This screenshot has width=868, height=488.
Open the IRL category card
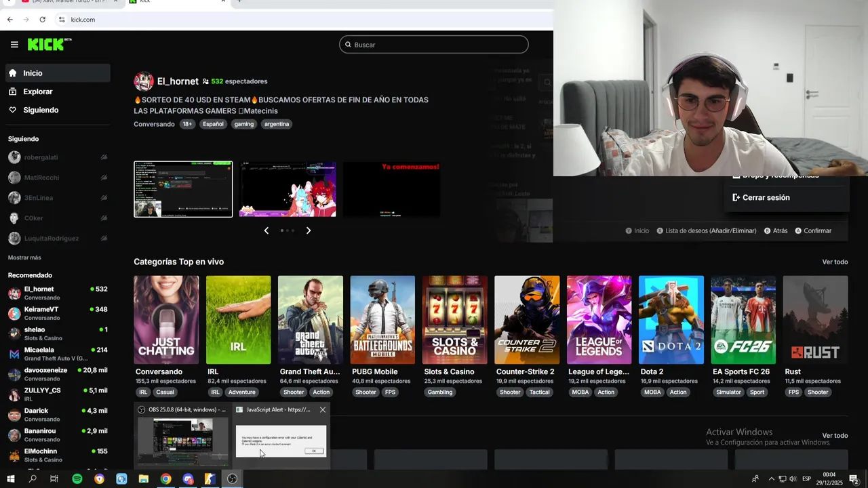[238, 320]
